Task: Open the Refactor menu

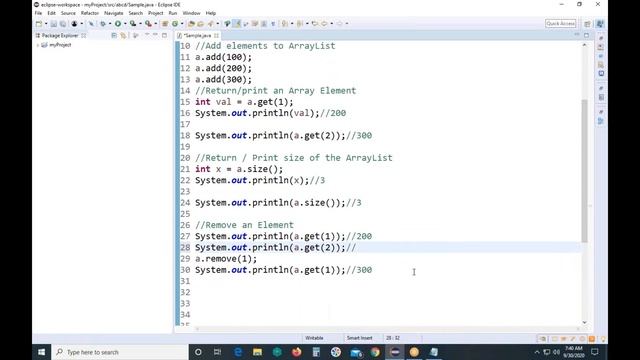Action: pyautogui.click(x=90, y=13)
